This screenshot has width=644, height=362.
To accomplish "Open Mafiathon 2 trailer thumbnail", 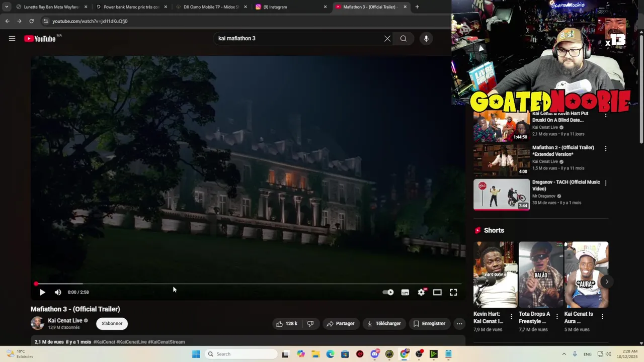I will click(502, 160).
